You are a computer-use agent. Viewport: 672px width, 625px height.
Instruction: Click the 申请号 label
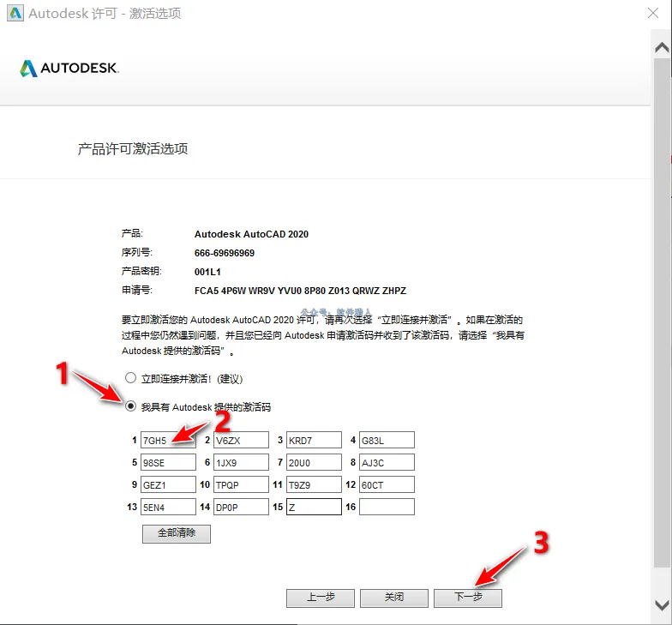pos(137,290)
